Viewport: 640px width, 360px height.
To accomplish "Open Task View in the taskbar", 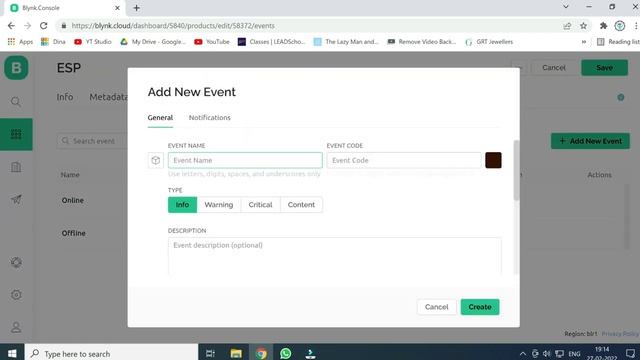I will [210, 353].
